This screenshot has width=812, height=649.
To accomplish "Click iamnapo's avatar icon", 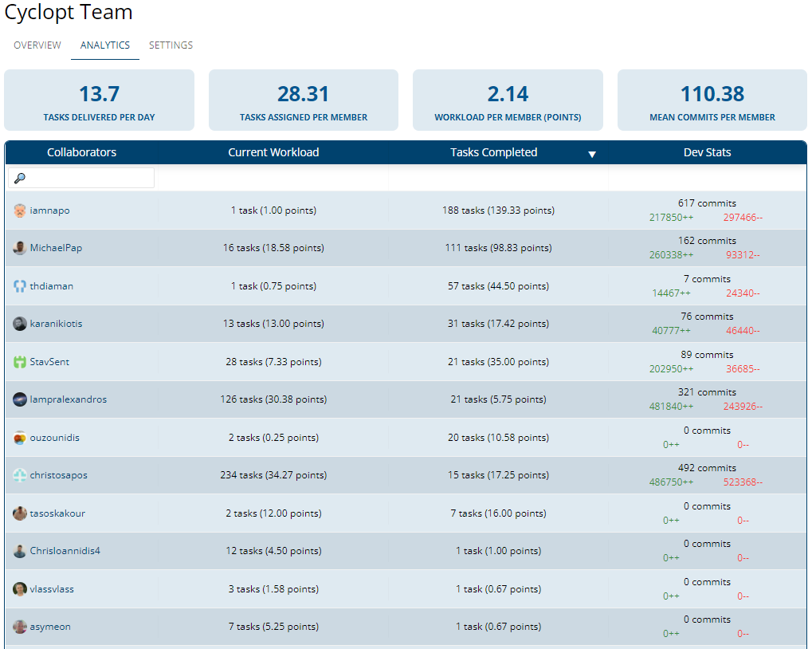I will pyautogui.click(x=20, y=210).
